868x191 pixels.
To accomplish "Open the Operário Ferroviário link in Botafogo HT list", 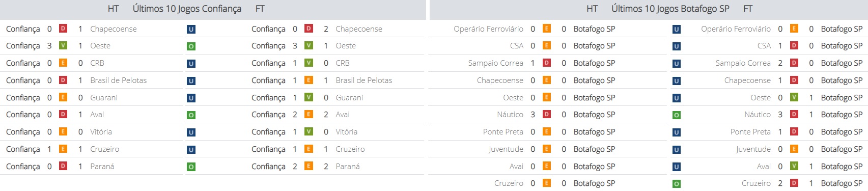I will click(488, 29).
